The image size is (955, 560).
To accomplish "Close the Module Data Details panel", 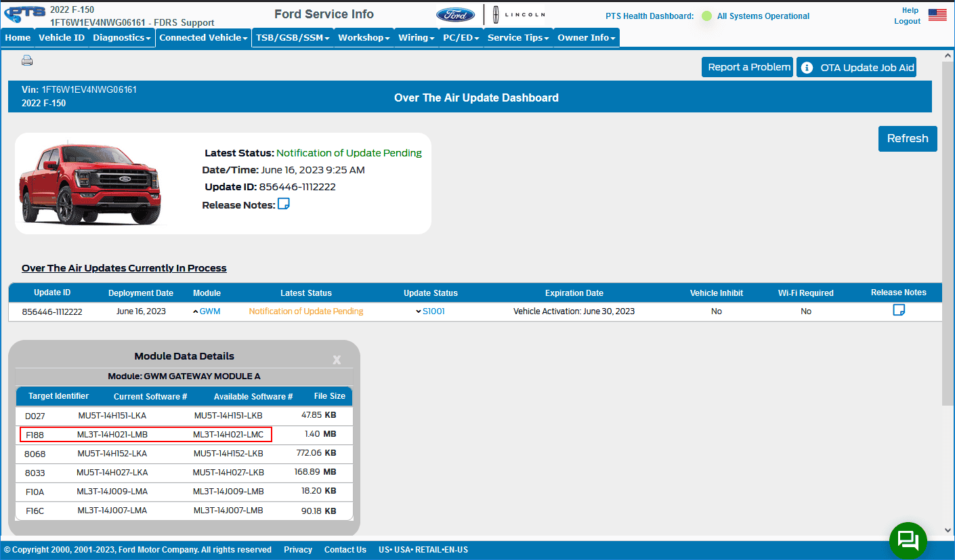I will pyautogui.click(x=337, y=360).
